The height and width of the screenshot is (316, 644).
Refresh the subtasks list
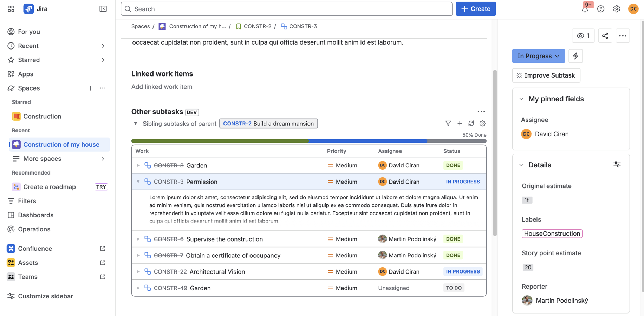click(x=471, y=124)
